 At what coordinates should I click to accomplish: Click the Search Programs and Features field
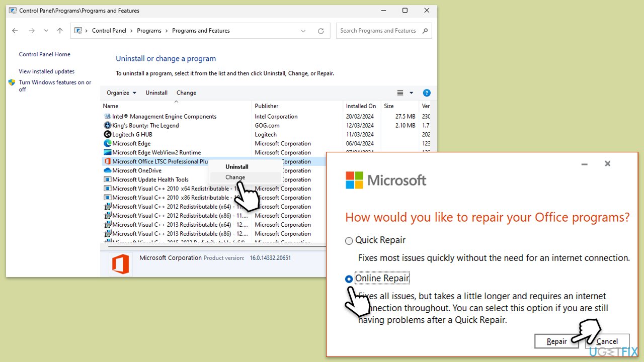tap(384, 31)
